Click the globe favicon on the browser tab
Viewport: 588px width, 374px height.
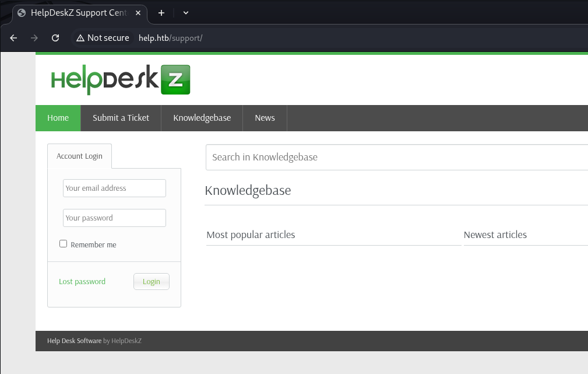pos(22,13)
